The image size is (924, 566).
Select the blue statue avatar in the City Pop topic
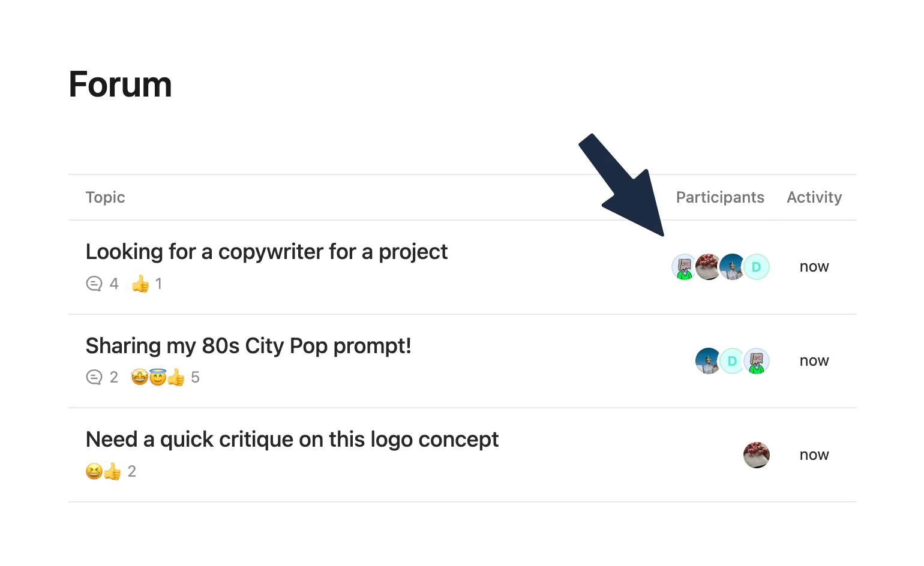coord(707,361)
